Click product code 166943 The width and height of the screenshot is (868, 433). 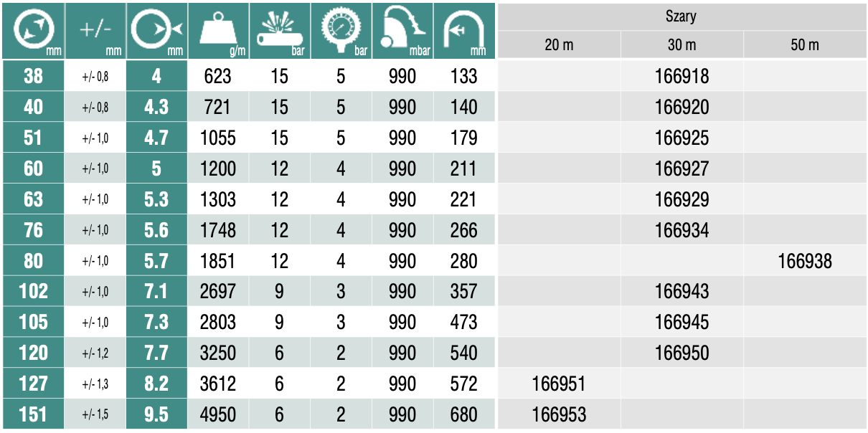(x=681, y=292)
